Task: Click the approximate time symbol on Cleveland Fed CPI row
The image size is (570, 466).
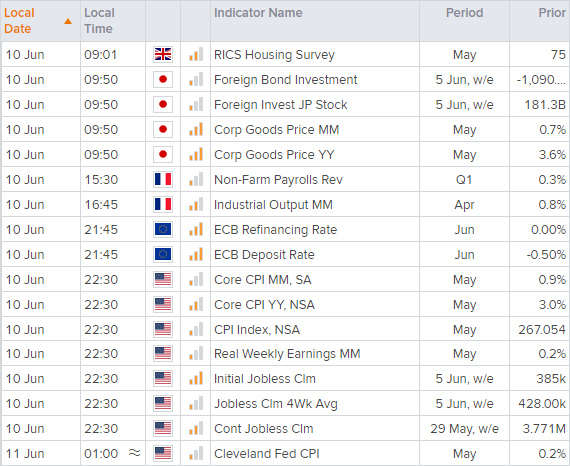Action: click(135, 453)
